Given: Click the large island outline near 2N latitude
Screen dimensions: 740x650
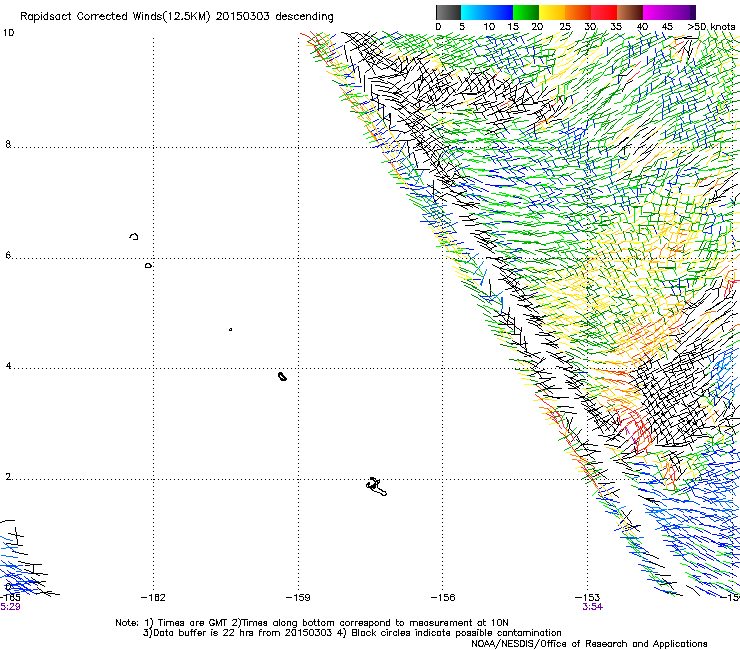Looking at the screenshot, I should pos(377,487).
